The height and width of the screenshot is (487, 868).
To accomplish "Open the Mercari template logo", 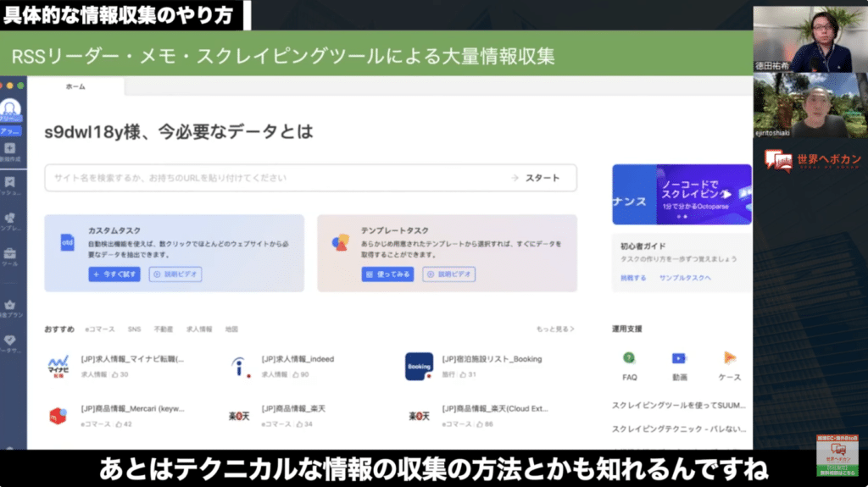I will point(58,416).
